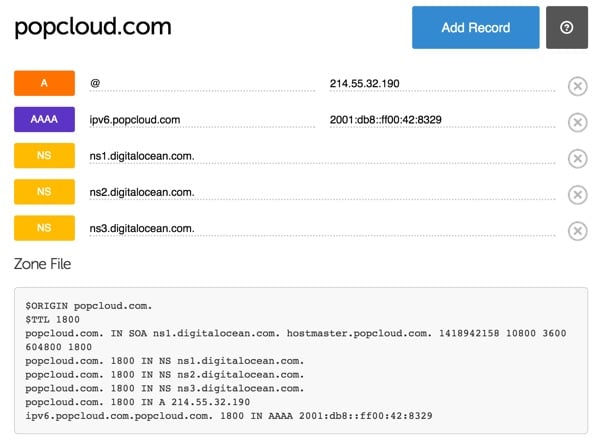Click the help question mark icon
This screenshot has width=600, height=446.
tap(566, 28)
